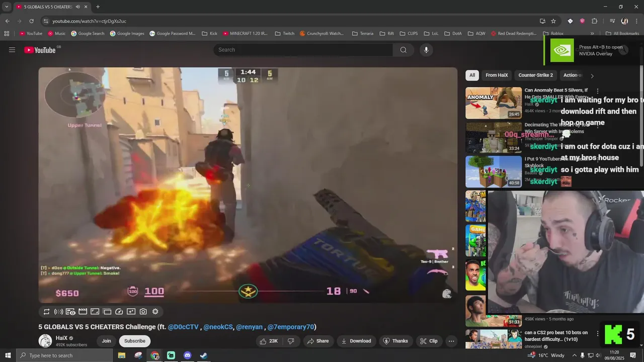Open Steam from the Windows taskbar
Image resolution: width=644 pixels, height=362 pixels.
204,355
